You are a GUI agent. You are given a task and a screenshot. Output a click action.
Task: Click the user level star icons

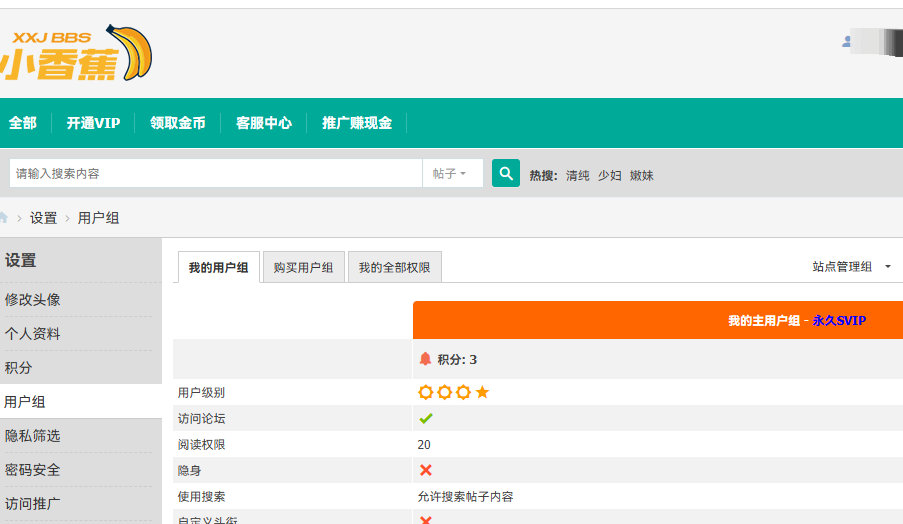[454, 393]
